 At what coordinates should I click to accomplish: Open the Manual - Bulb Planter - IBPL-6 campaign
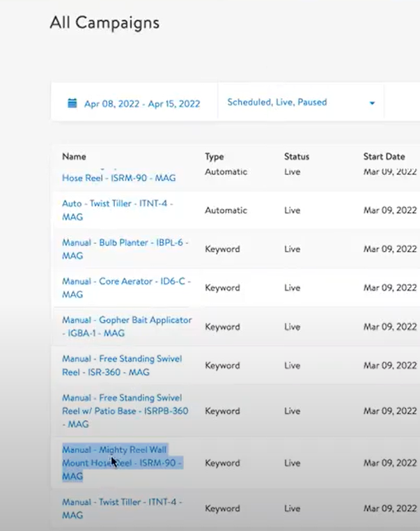[x=125, y=249]
